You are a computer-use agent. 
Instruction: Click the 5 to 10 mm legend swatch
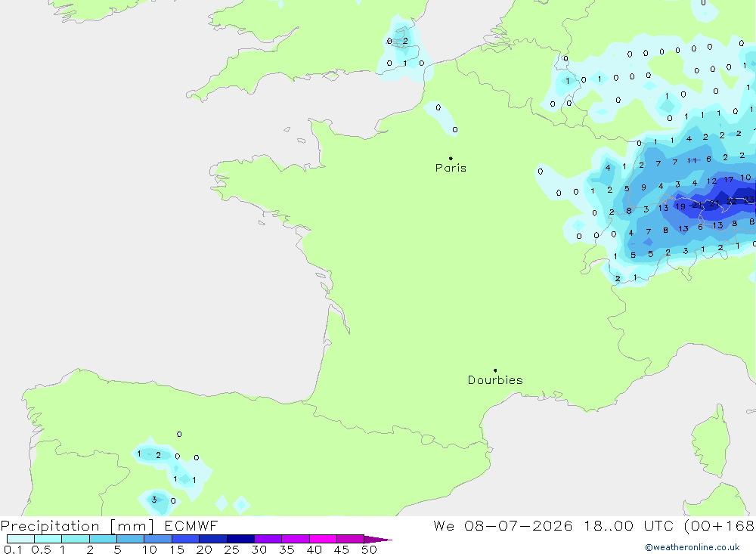pos(130,539)
